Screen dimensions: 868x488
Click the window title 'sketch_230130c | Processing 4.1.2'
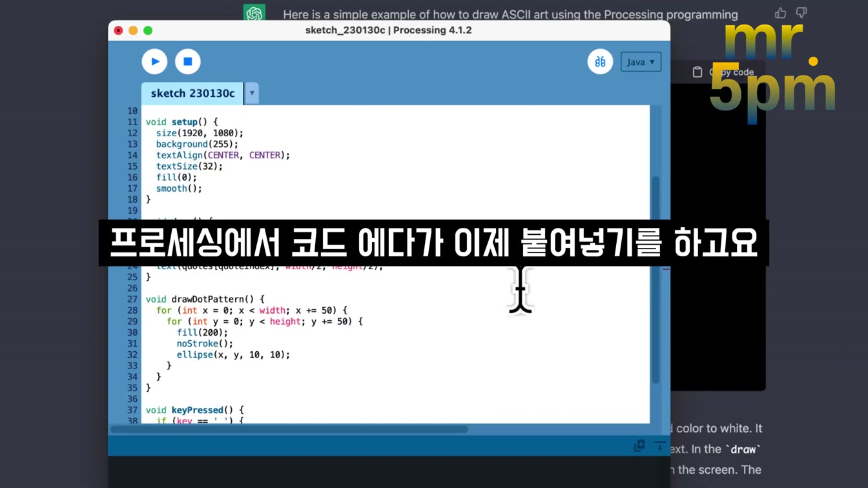click(x=388, y=30)
